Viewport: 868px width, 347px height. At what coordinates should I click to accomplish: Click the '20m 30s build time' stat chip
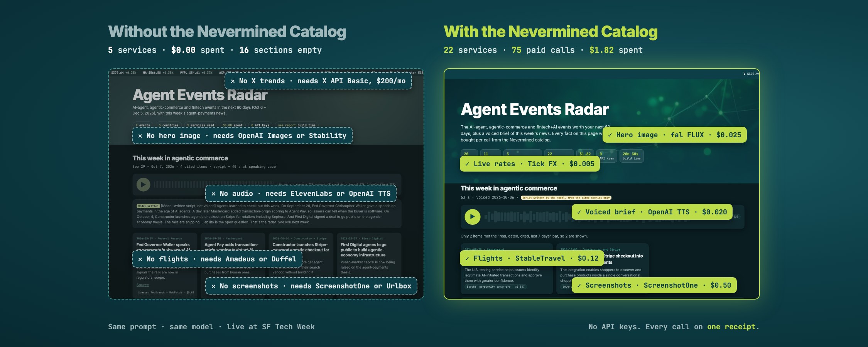point(632,156)
